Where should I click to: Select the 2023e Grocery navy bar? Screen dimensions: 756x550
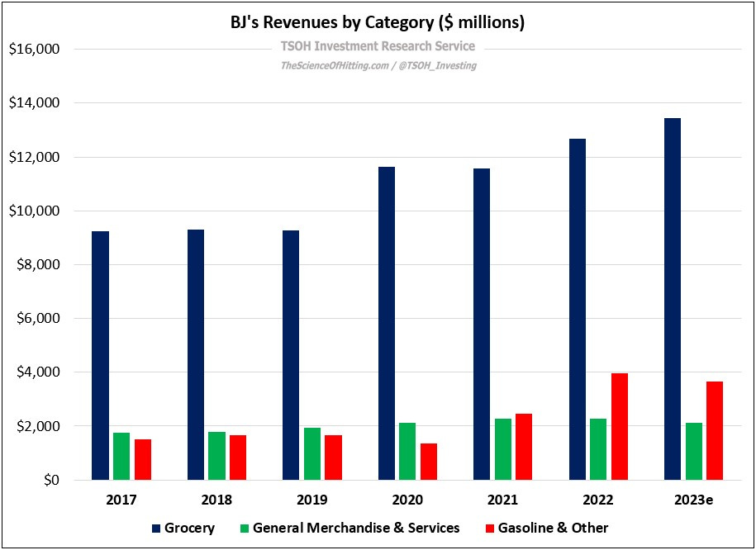pyautogui.click(x=672, y=299)
